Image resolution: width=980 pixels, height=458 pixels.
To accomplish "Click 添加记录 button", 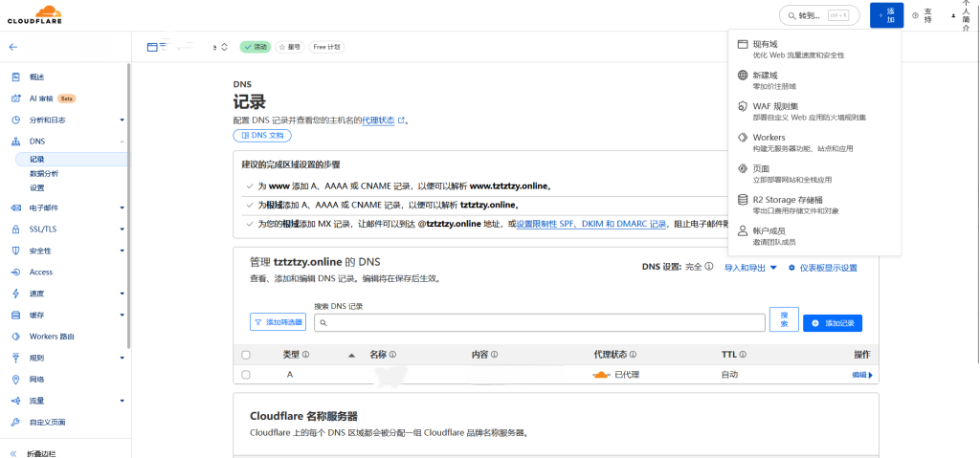I will click(833, 323).
